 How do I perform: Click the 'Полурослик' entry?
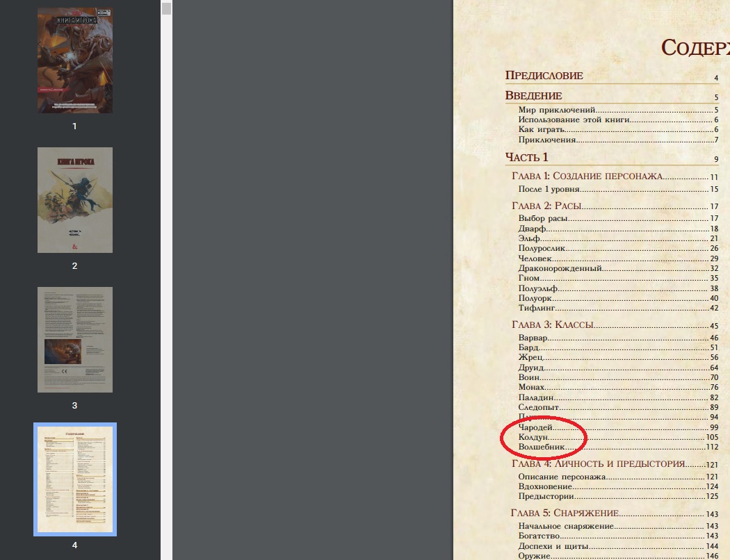click(x=542, y=248)
